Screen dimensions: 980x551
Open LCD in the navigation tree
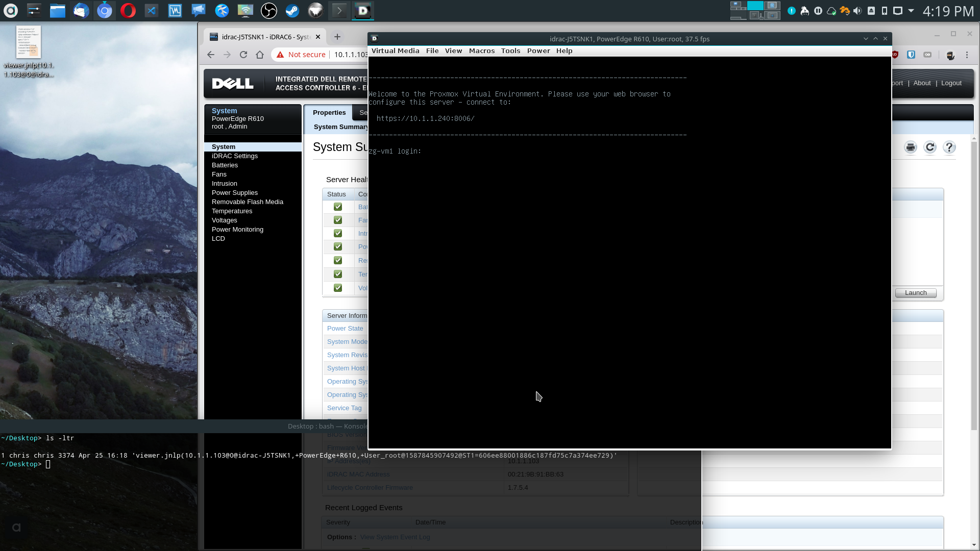218,239
